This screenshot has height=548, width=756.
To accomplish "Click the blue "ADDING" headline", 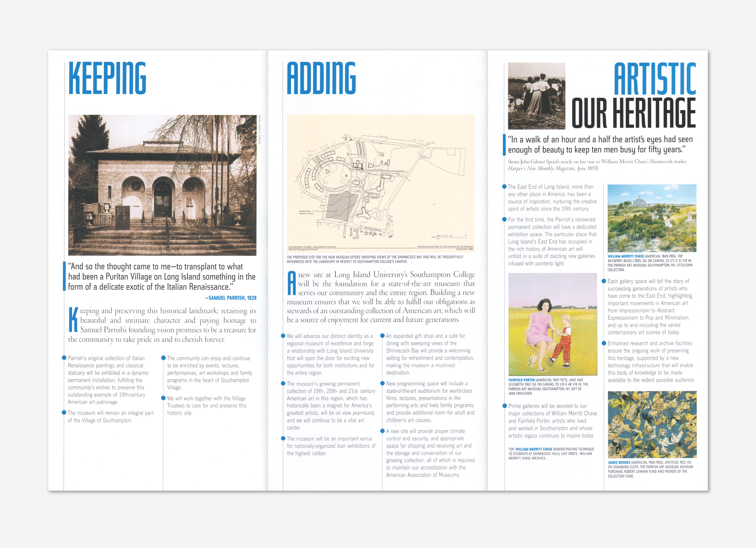I will (321, 78).
